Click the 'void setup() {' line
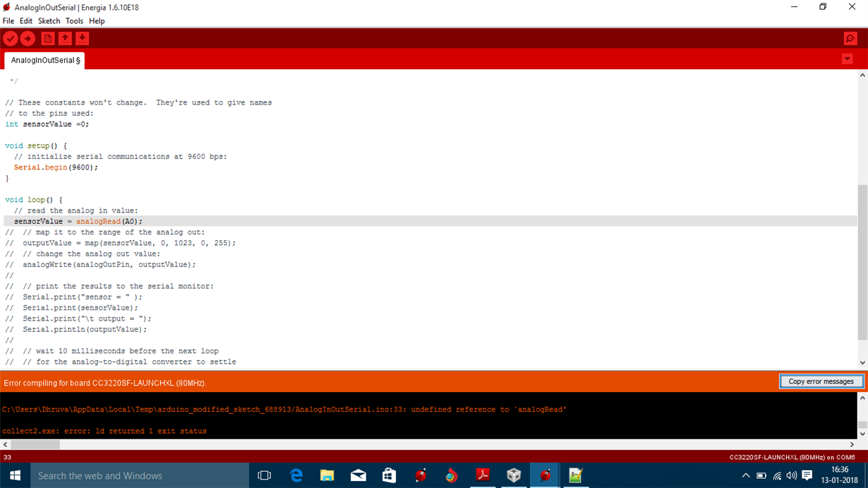 coord(36,146)
